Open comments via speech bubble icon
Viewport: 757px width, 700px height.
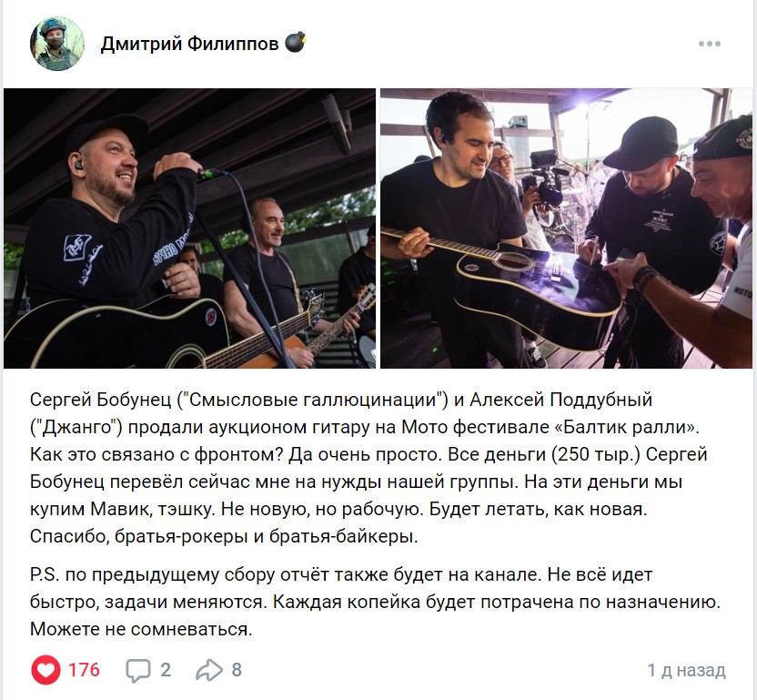point(138,670)
